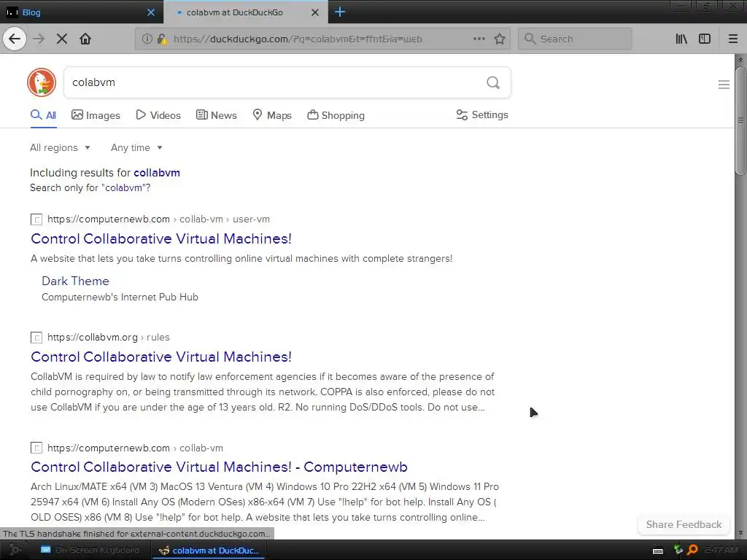Switch to Maps results
The image size is (747, 560).
click(x=271, y=115)
